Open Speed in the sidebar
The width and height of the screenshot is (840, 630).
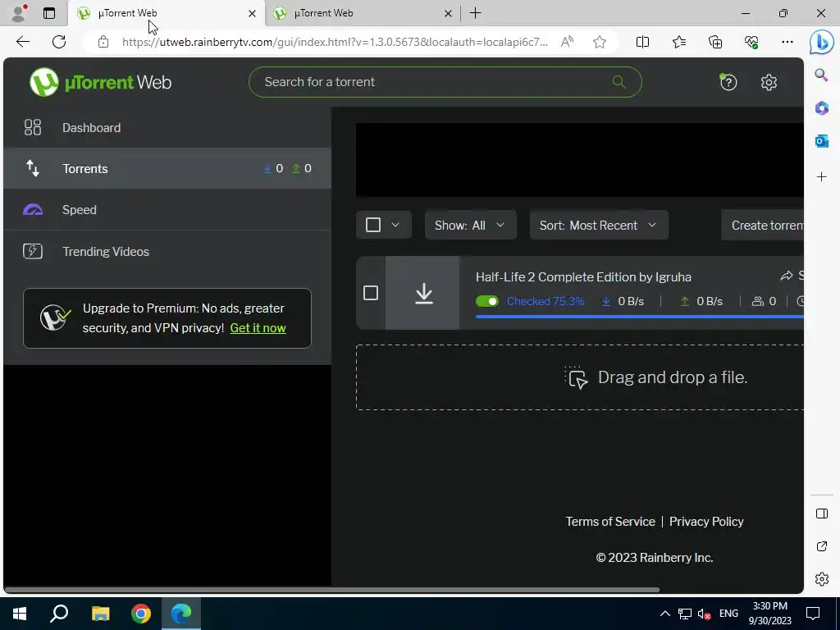167,209
